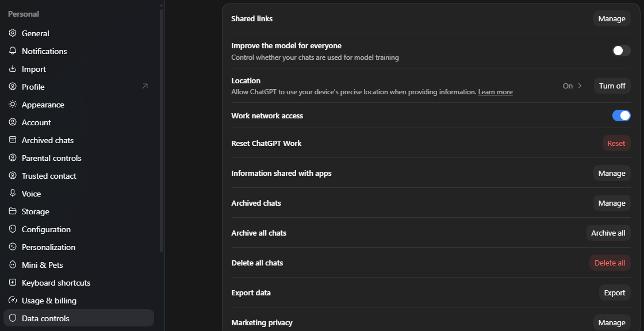The height and width of the screenshot is (331, 644).
Task: Disable the Work network access switch
Action: [x=621, y=116]
